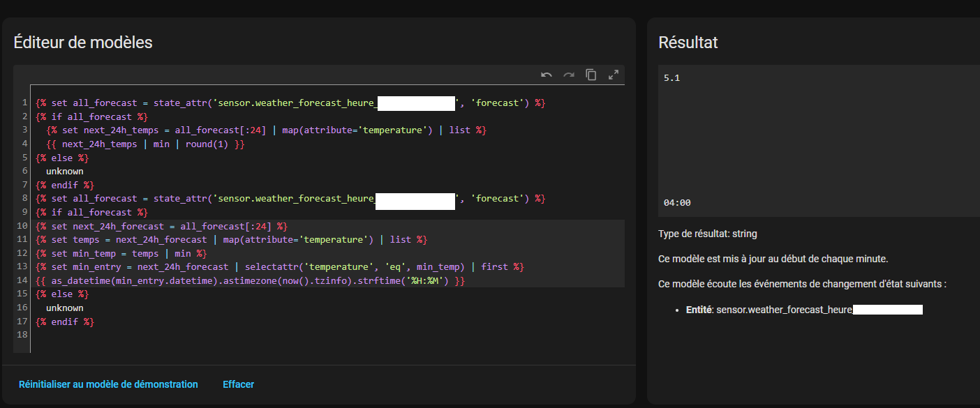Screen dimensions: 980x408
Task: Expand the code editor to fullscreen
Action: point(614,75)
